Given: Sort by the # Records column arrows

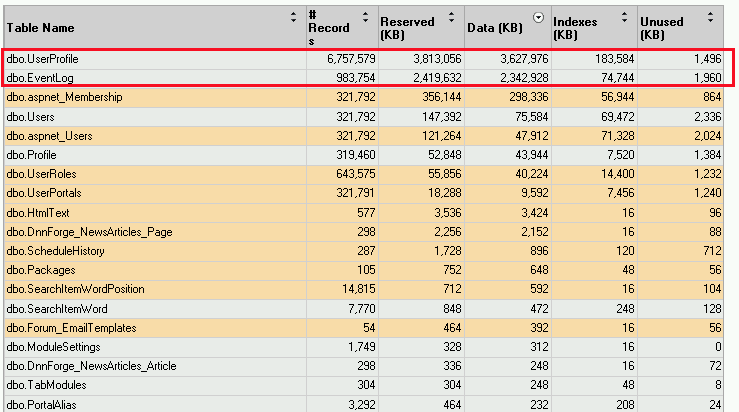Looking at the screenshot, I should (365, 17).
